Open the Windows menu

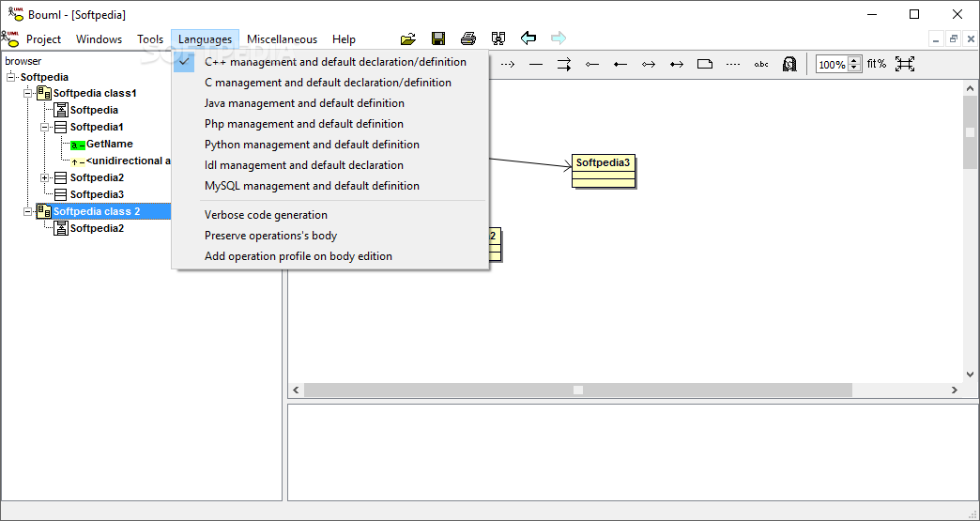(99, 38)
